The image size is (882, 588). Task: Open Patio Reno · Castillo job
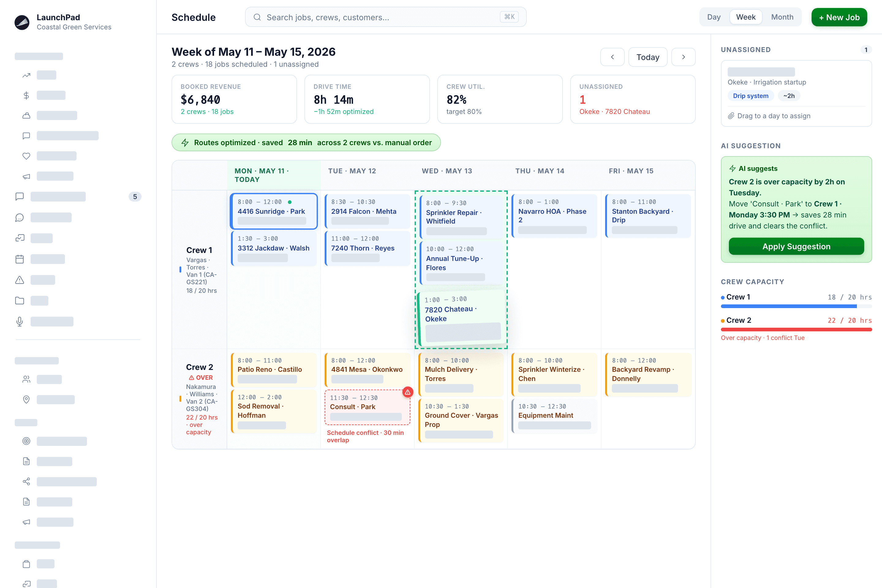pyautogui.click(x=274, y=370)
